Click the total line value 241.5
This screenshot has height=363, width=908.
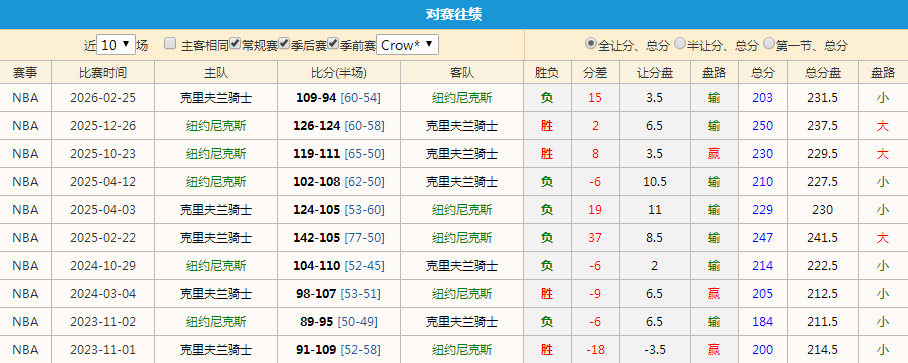click(x=823, y=238)
